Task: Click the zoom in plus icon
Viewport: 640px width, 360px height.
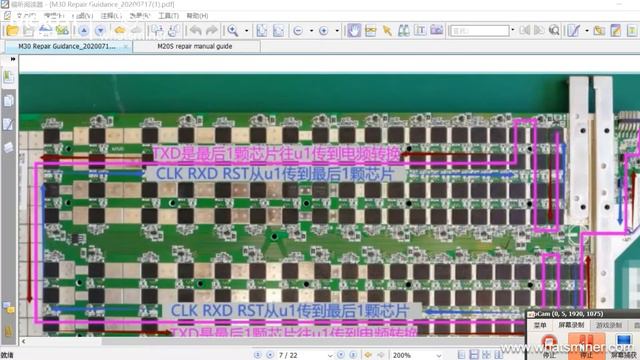Action: point(324,31)
